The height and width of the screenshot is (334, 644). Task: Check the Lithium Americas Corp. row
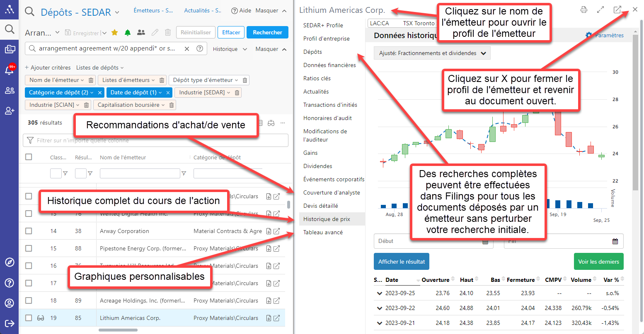[29, 318]
